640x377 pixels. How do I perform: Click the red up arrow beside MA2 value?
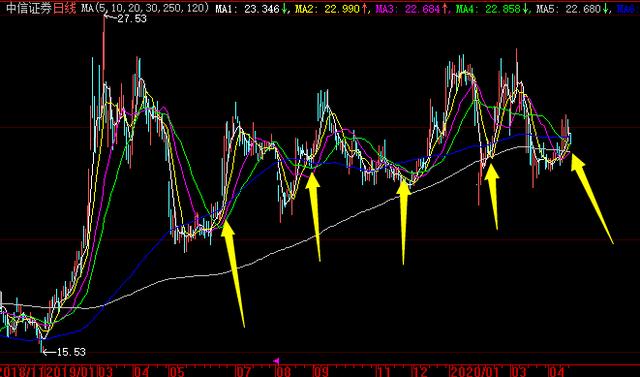[x=364, y=9]
